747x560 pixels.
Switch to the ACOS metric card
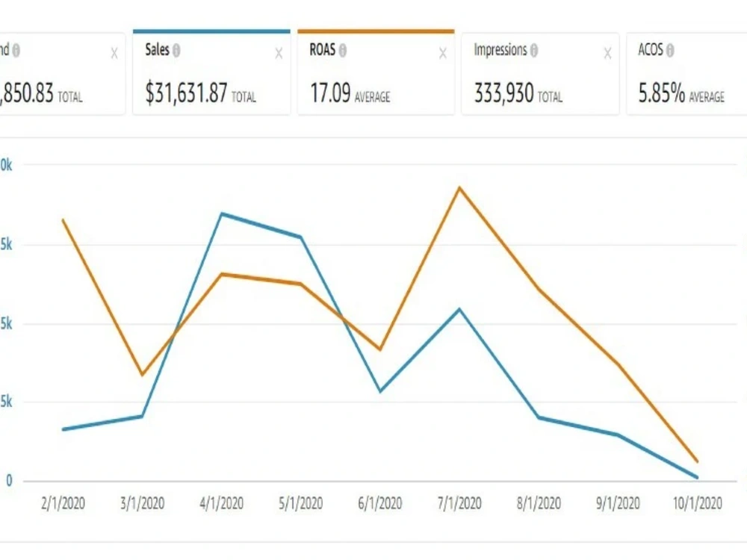click(685, 73)
